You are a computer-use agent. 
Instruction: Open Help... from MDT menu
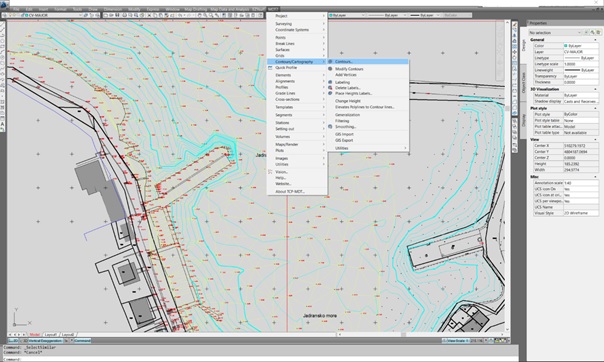(x=297, y=178)
